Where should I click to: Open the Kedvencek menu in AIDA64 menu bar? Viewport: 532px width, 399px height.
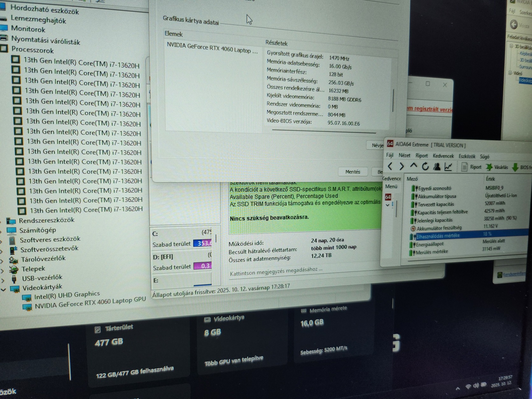443,156
